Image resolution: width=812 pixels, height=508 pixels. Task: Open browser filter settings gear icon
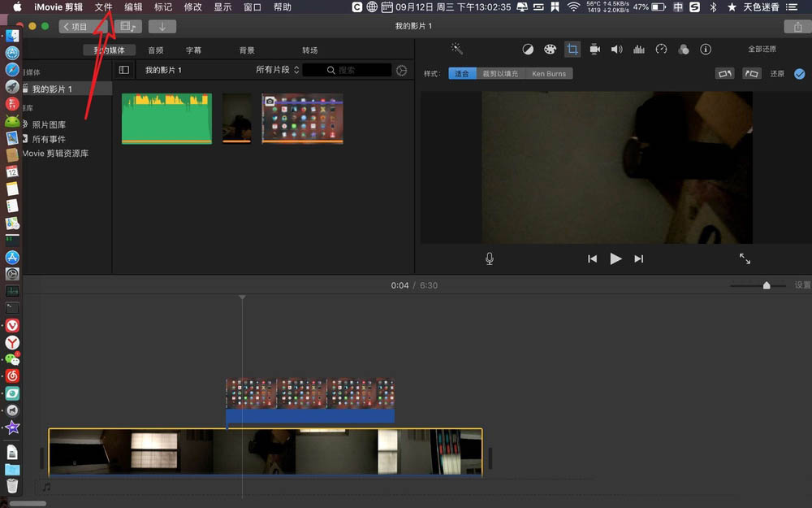pyautogui.click(x=401, y=70)
